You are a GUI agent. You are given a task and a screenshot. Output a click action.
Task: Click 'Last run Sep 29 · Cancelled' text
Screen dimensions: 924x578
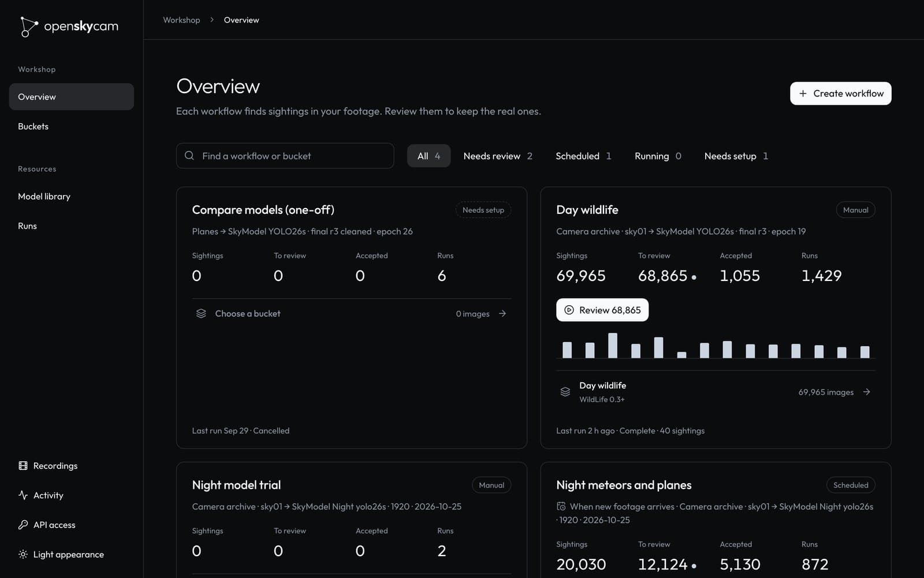241,431
